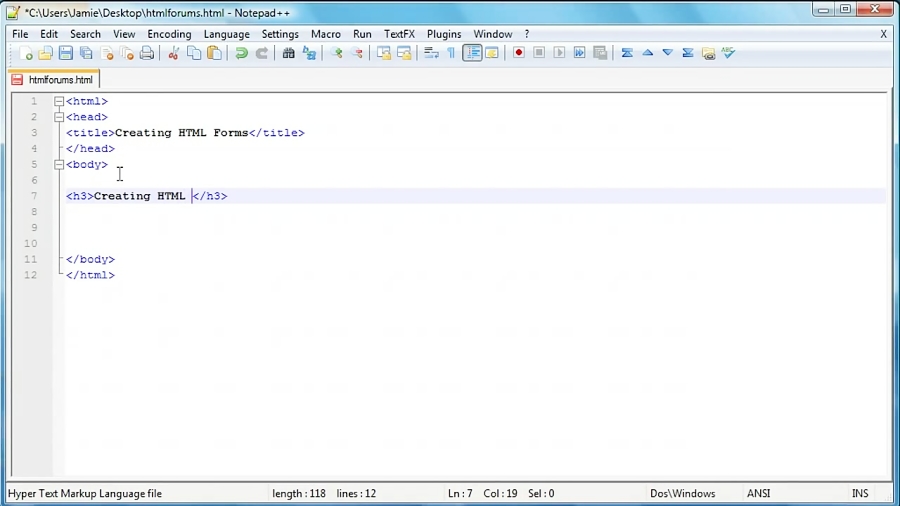Open the TextFX menu
The image size is (900, 506).
pyautogui.click(x=399, y=34)
